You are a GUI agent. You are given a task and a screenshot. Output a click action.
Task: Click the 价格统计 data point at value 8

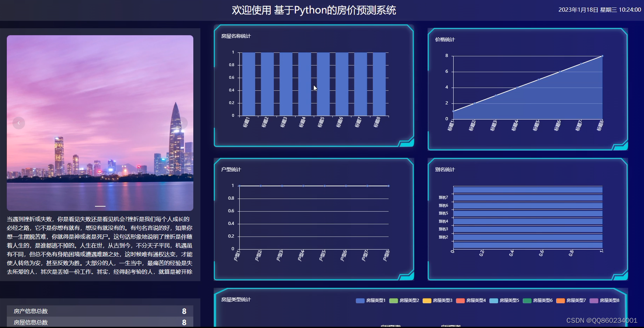(602, 56)
